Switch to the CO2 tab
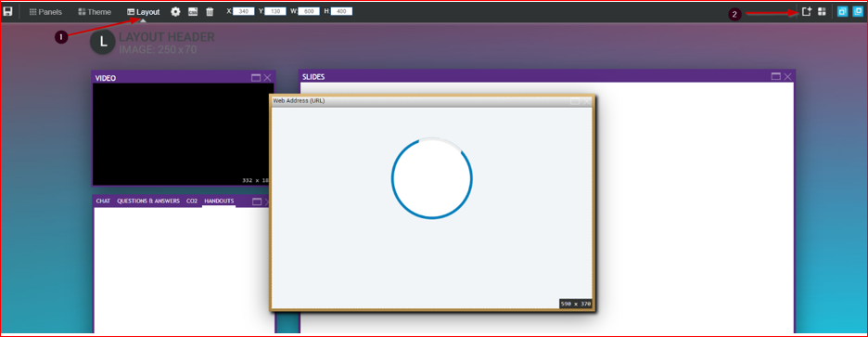 click(x=192, y=201)
